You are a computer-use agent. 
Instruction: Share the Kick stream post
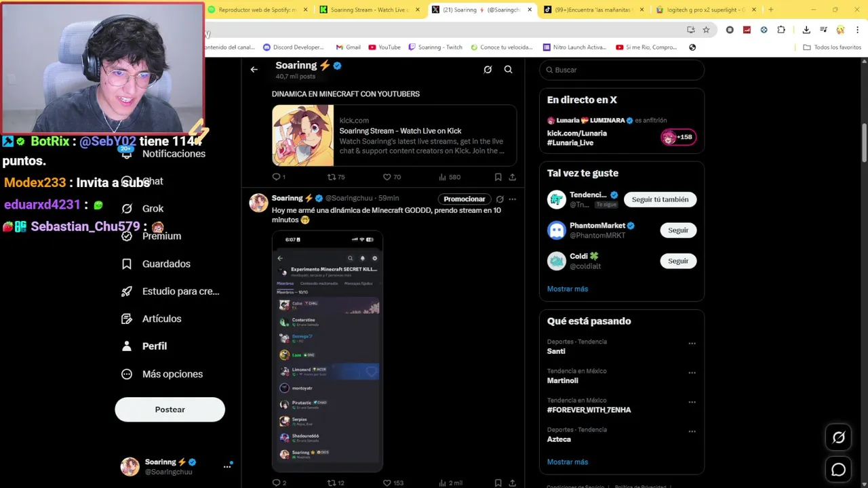click(x=512, y=177)
